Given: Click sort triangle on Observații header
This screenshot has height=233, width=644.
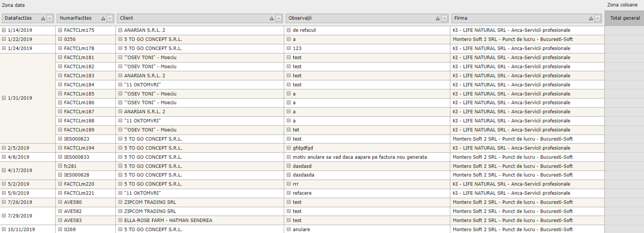Looking at the screenshot, I should pos(438,19).
